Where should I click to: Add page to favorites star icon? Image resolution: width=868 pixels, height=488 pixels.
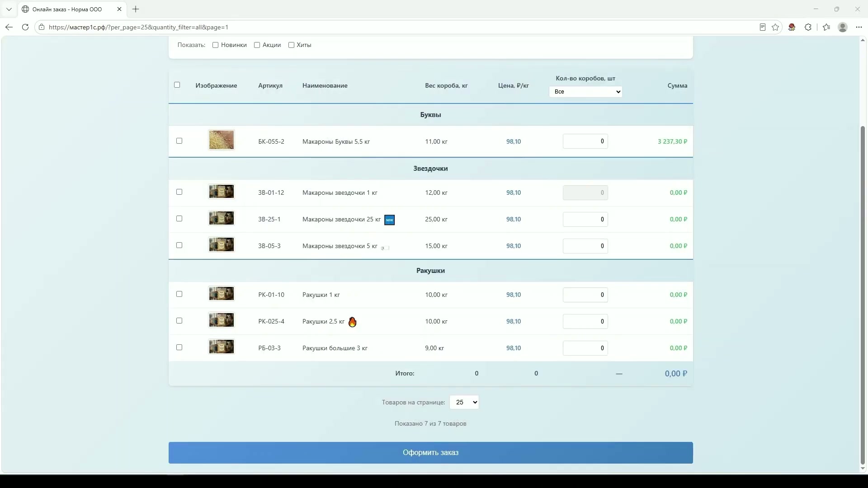775,27
